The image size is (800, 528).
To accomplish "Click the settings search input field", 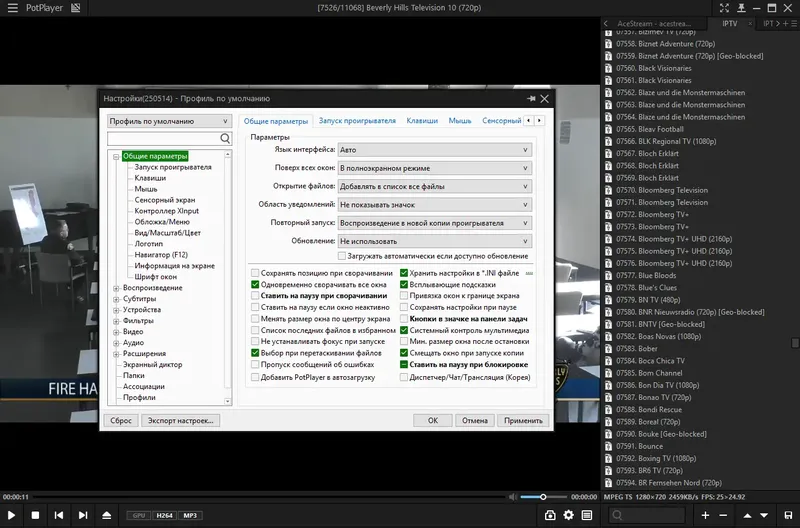I will tap(163, 138).
